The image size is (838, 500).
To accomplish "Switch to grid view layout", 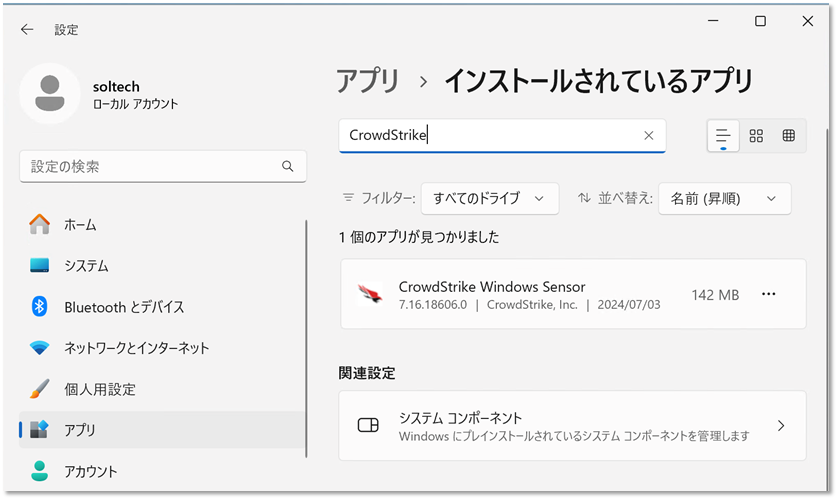I will (x=756, y=136).
